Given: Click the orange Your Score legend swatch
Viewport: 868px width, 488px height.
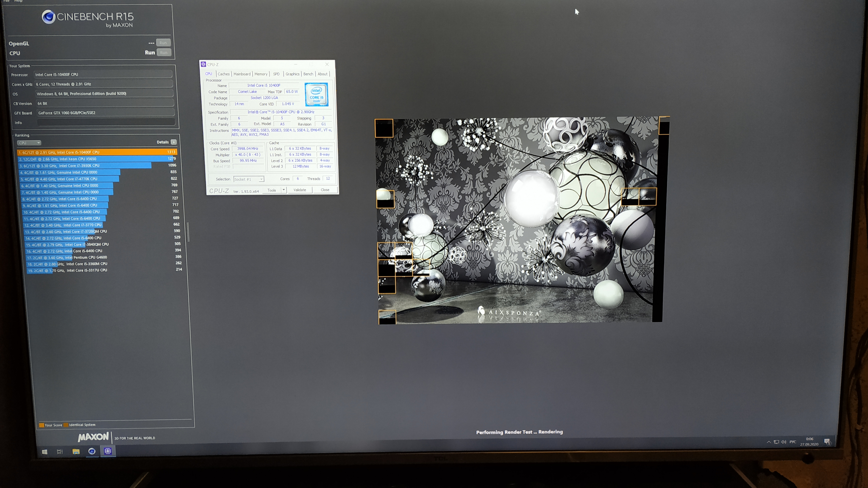Looking at the screenshot, I should tap(41, 425).
